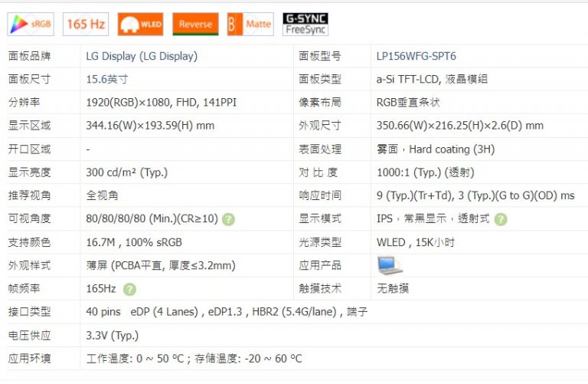Click the 接口类型 row label
Screen dimensions: 588x384
pos(29,312)
